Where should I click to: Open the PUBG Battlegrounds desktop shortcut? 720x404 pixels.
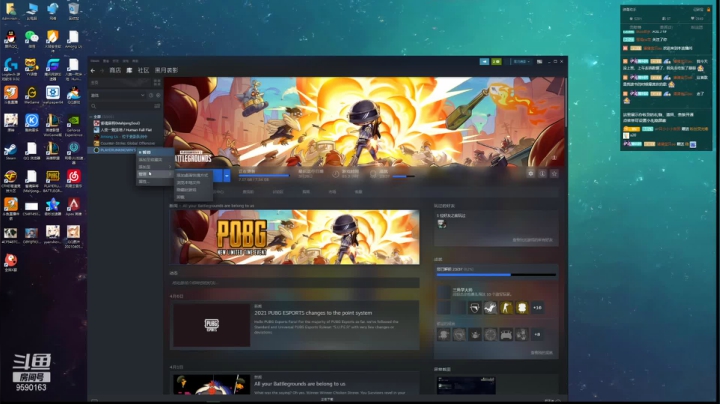52,181
